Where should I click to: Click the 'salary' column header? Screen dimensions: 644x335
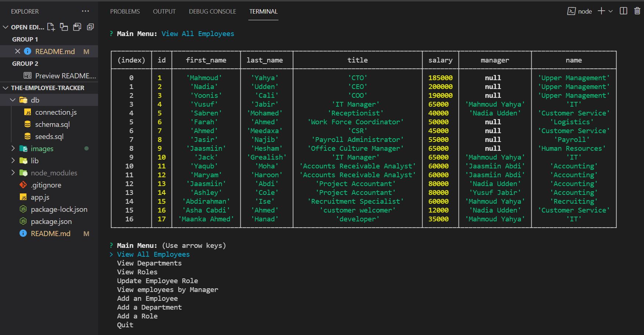coord(440,60)
